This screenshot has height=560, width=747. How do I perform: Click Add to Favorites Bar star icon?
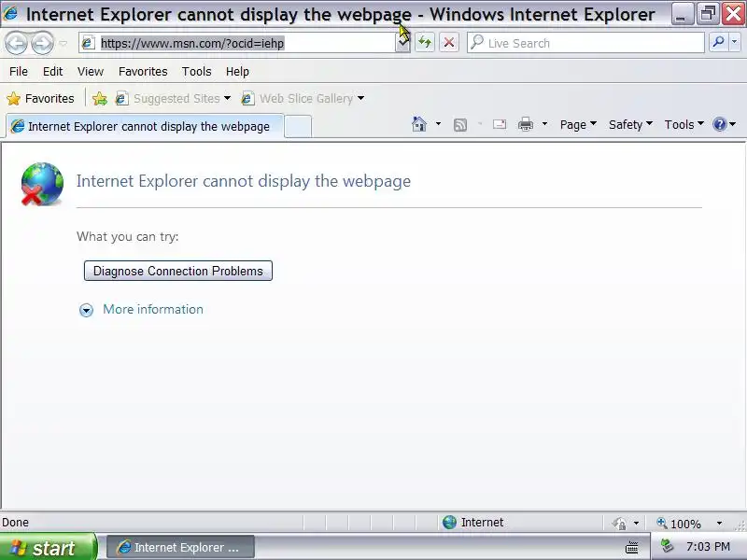click(x=100, y=99)
